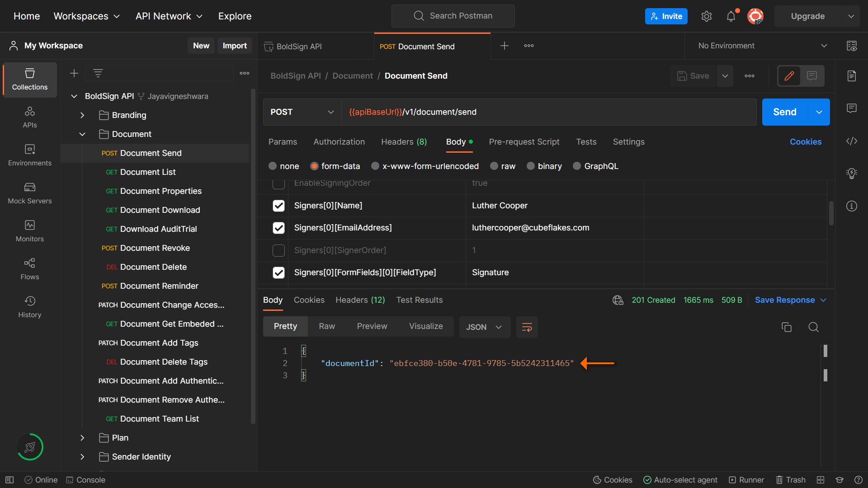Screen dimensions: 868x488
Task: Uncheck the Signers[0][FormFields][0][FieldType] row
Action: pyautogui.click(x=278, y=272)
